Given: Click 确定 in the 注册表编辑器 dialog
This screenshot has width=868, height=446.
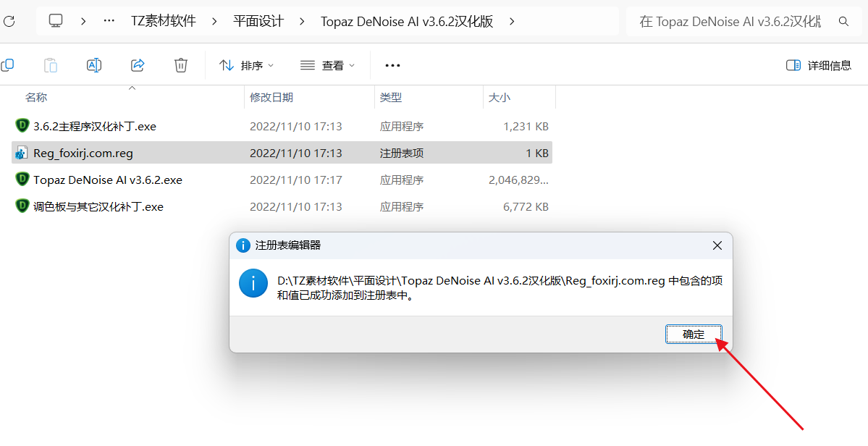Looking at the screenshot, I should (x=694, y=334).
